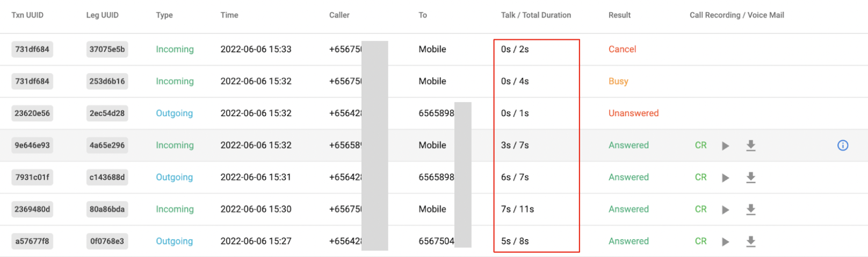Click Leg UUID badge 37075e5b
This screenshot has width=868, height=257.
[x=107, y=49]
